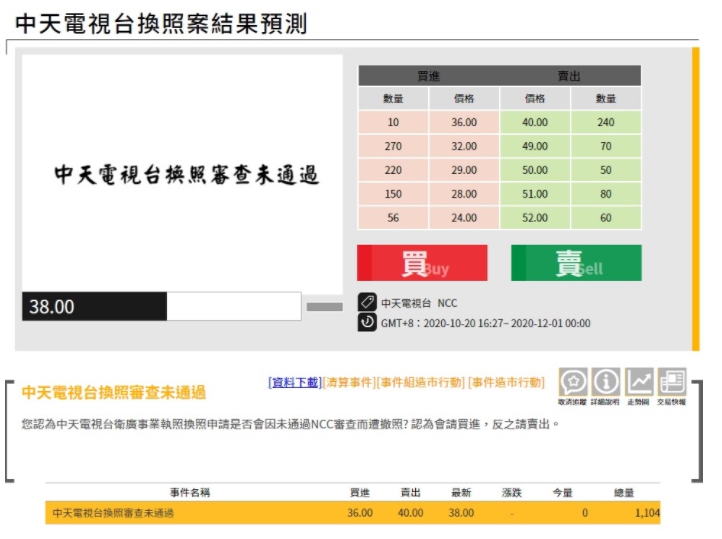Select buy price 24.00 in order book

pyautogui.click(x=464, y=218)
